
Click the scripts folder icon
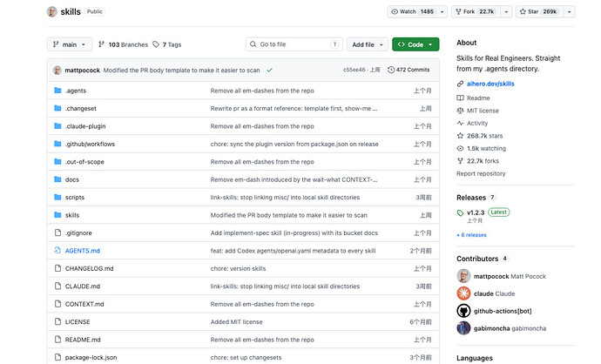click(57, 197)
